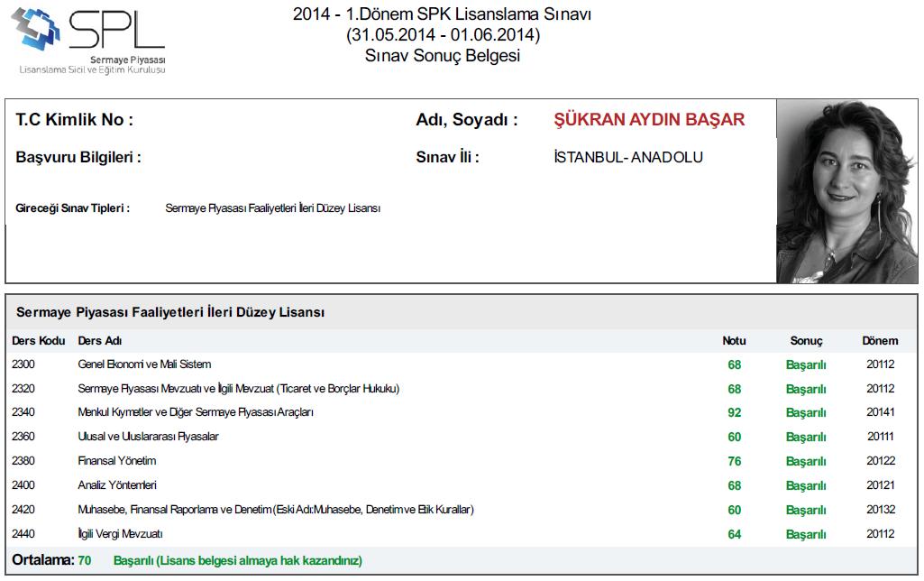Click the Gireceği Sınav Tipleri label
Image resolution: width=924 pixels, height=581 pixels.
[x=72, y=208]
